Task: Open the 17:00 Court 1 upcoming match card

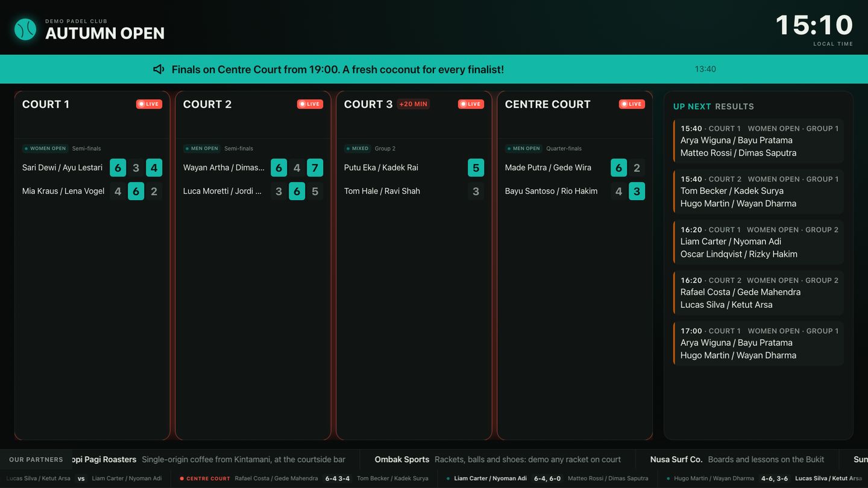Action: coord(758,343)
